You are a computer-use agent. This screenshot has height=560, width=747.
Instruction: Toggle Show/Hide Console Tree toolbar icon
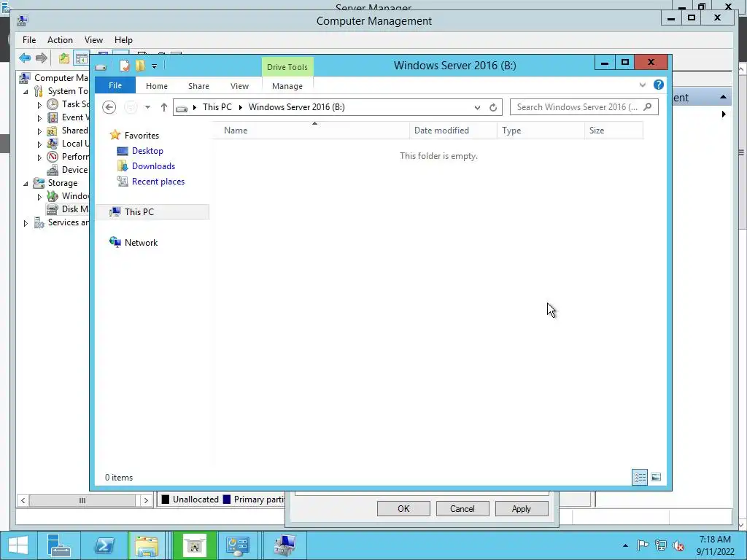tap(82, 58)
